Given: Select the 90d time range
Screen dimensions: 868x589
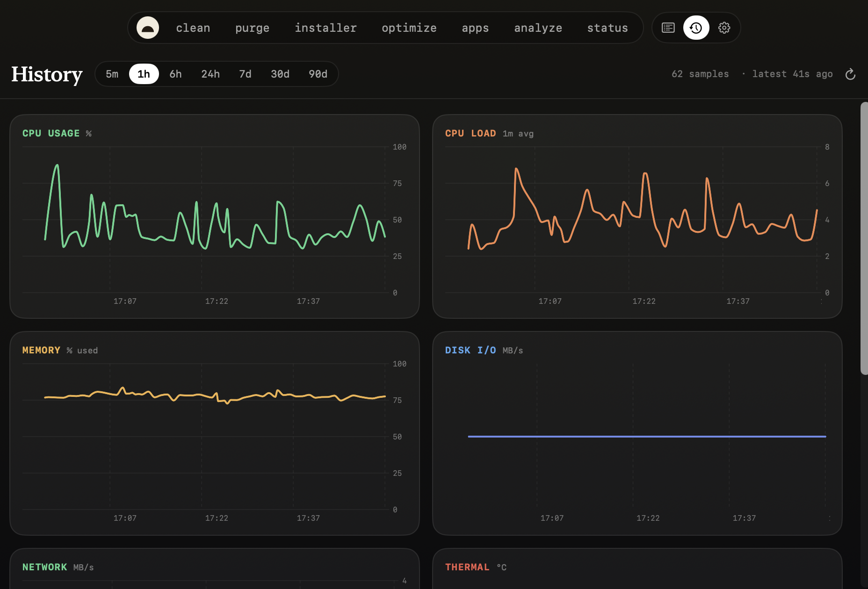Looking at the screenshot, I should (x=318, y=74).
